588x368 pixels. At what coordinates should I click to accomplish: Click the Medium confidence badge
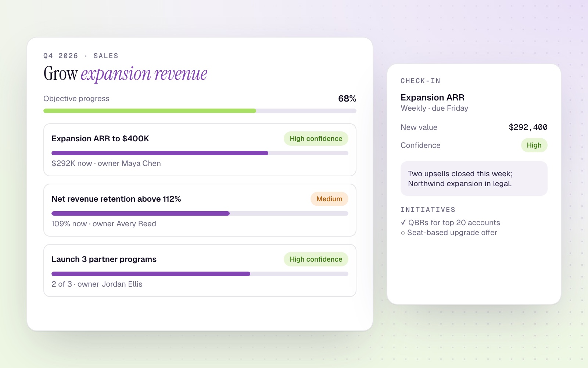pyautogui.click(x=329, y=199)
